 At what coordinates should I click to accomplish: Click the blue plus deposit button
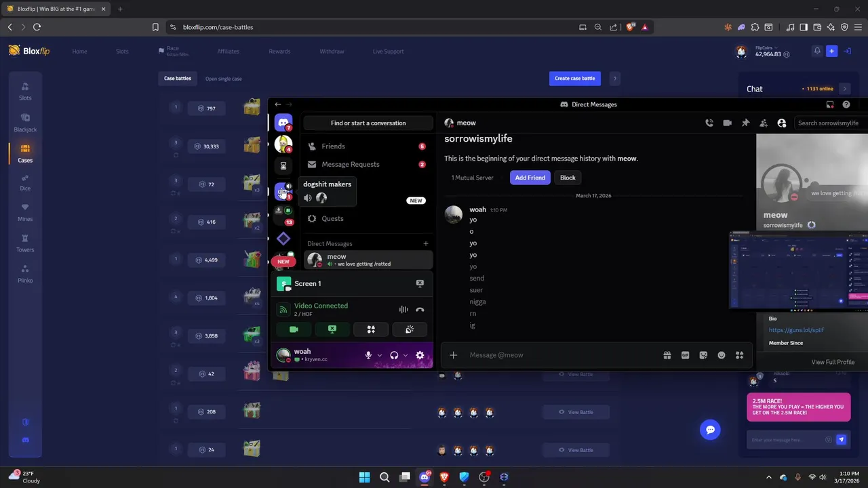831,51
